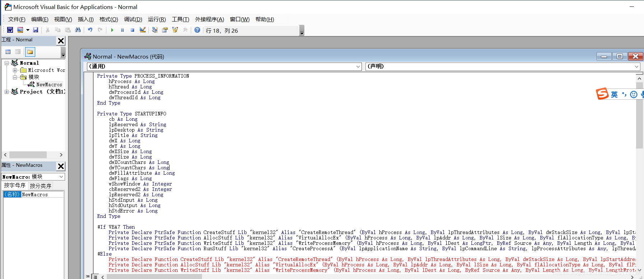The height and width of the screenshot is (279, 644).
Task: Click the View Object icon in project panel
Action: click(x=18, y=52)
